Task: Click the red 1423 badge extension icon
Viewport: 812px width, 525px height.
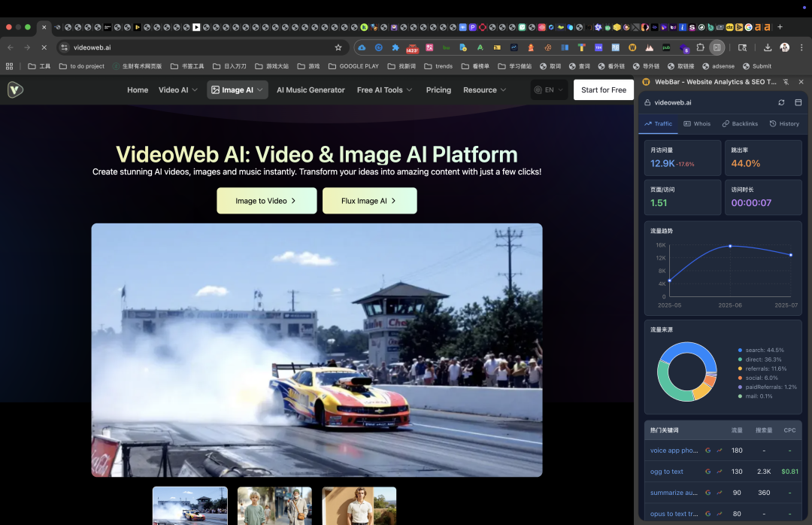Action: click(412, 48)
